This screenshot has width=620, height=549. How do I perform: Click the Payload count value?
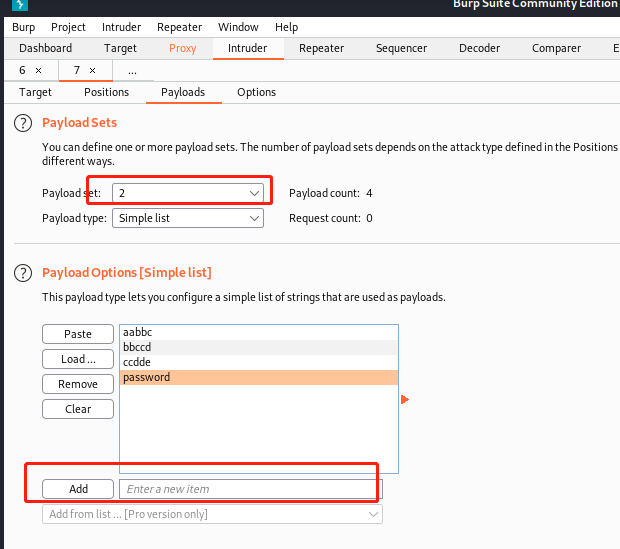tap(369, 193)
